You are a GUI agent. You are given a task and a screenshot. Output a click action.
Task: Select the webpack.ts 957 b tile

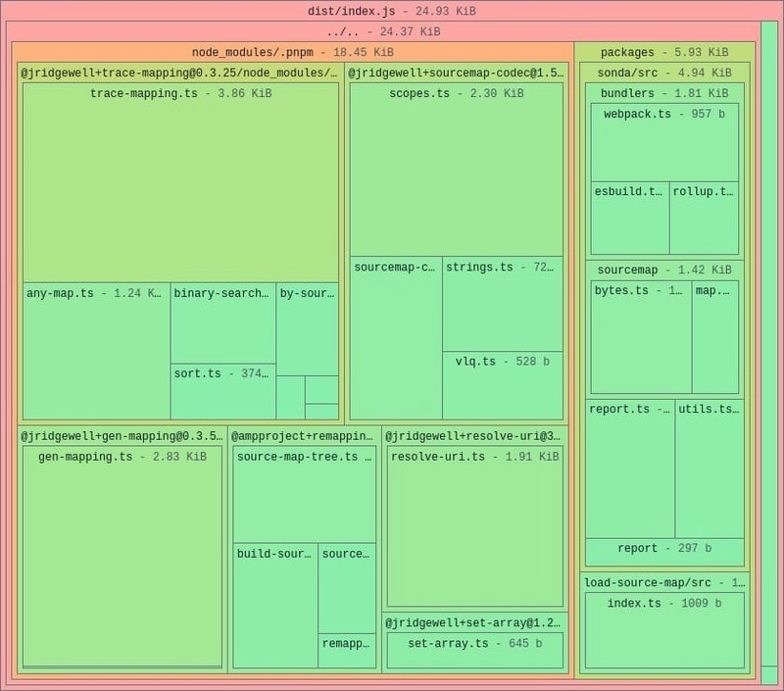pos(664,144)
